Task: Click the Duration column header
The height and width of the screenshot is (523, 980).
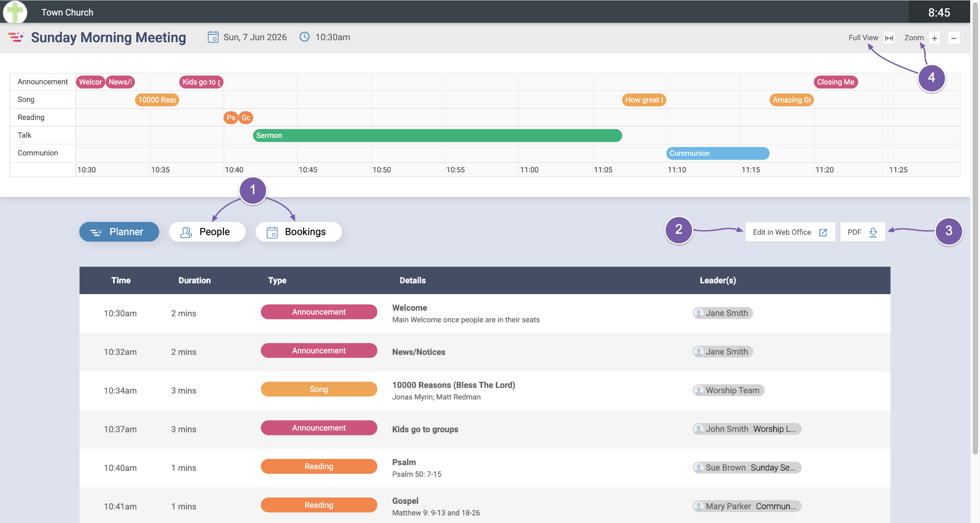Action: (195, 280)
